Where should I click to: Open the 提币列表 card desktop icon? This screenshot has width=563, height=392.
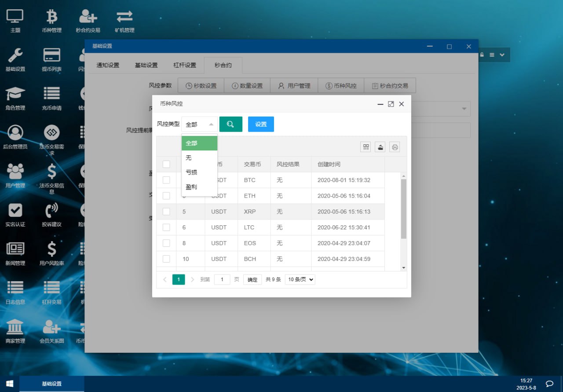pos(52,59)
